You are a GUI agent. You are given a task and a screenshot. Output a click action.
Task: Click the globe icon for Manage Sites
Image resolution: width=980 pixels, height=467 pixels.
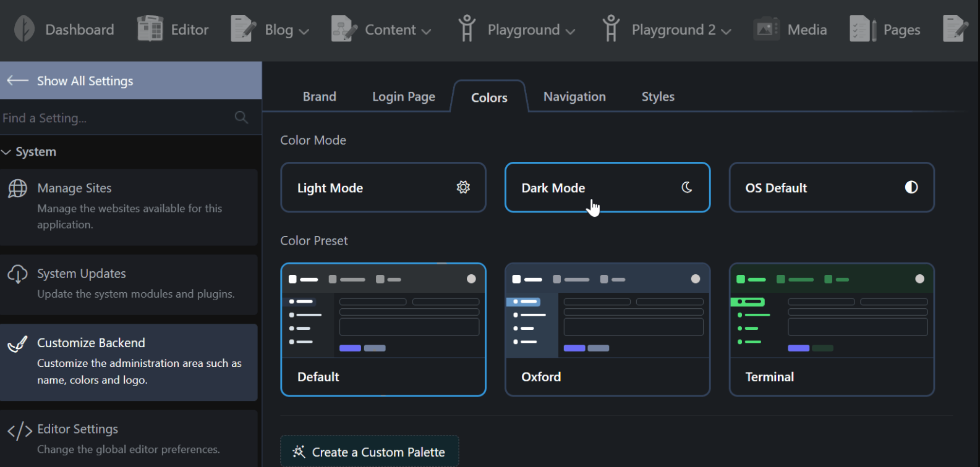coord(17,188)
